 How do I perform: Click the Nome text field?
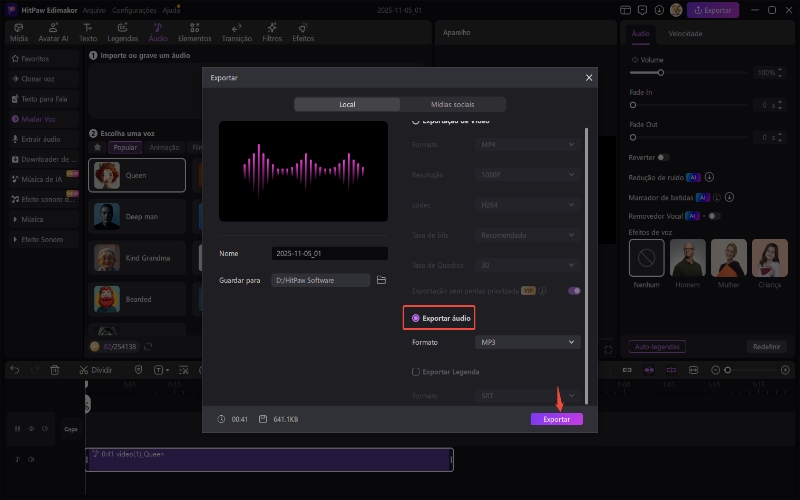point(329,254)
